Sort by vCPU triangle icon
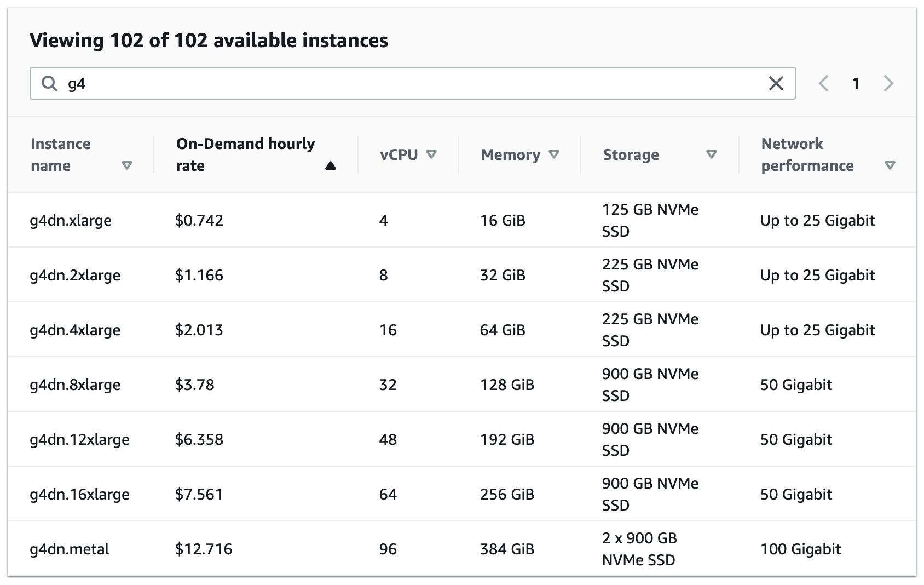 (431, 154)
